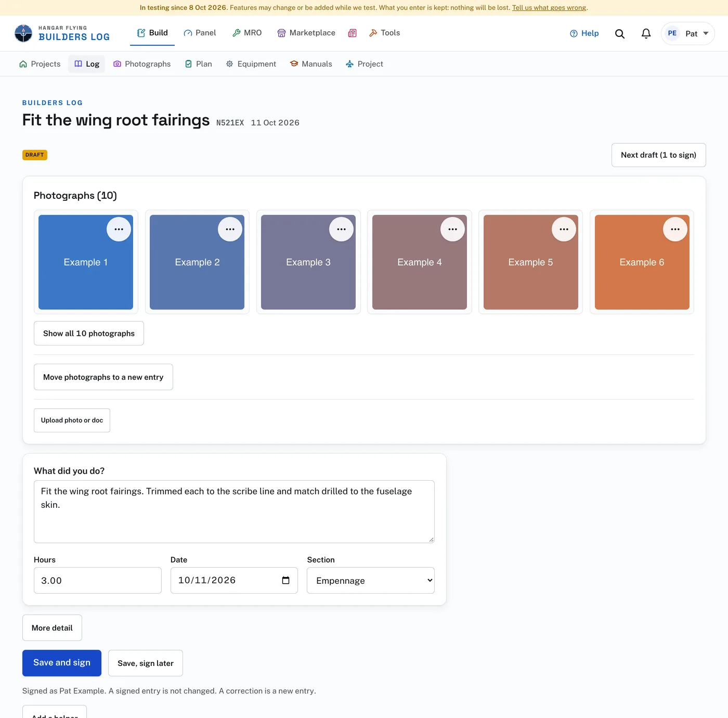The width and height of the screenshot is (728, 718).
Task: Click Upload photo or doc
Action: pos(72,420)
